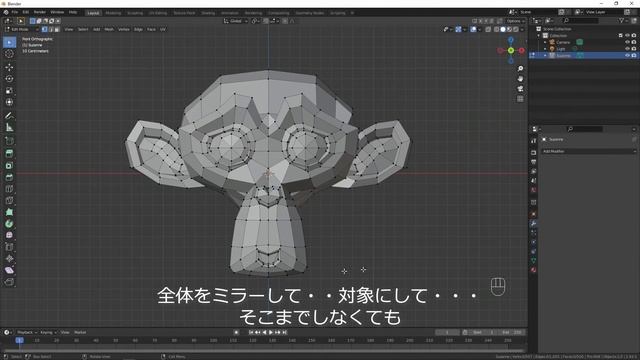Open the Global transform orientation dropdown

236,21
